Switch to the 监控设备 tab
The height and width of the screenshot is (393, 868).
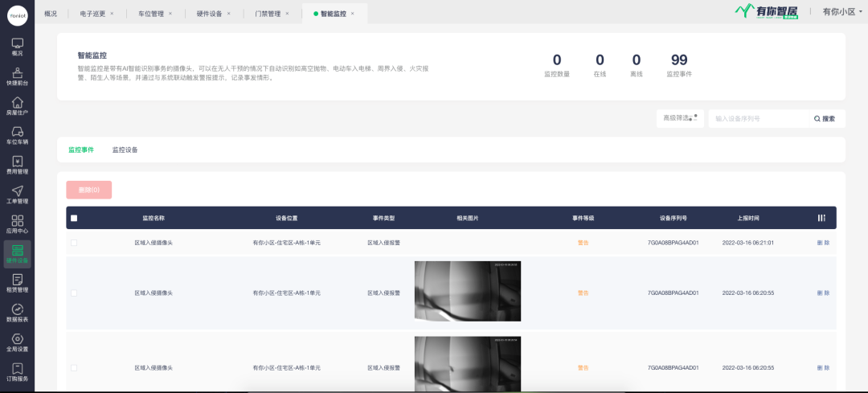pyautogui.click(x=125, y=149)
